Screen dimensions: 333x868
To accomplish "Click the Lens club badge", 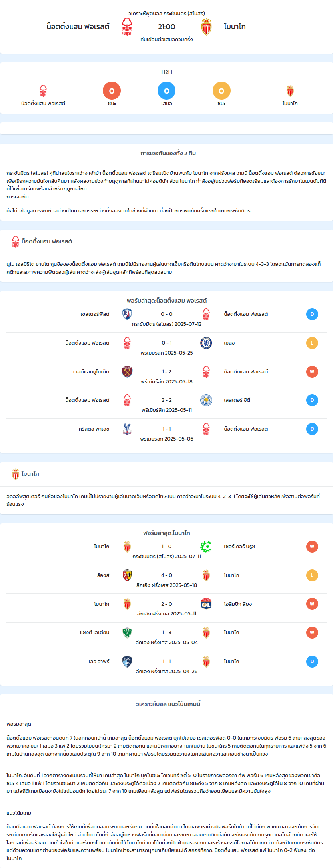I will 127,575.
